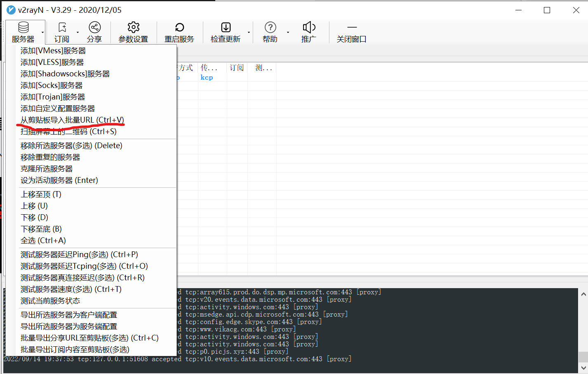
Task: Expand the dropdown arrow beside Check Update (检查更新)
Action: [249, 32]
